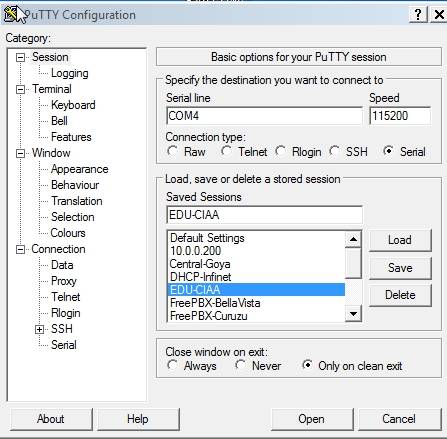This screenshot has width=447, height=439.
Task: Close the PuTTY Configuration dialog
Action: point(439,15)
